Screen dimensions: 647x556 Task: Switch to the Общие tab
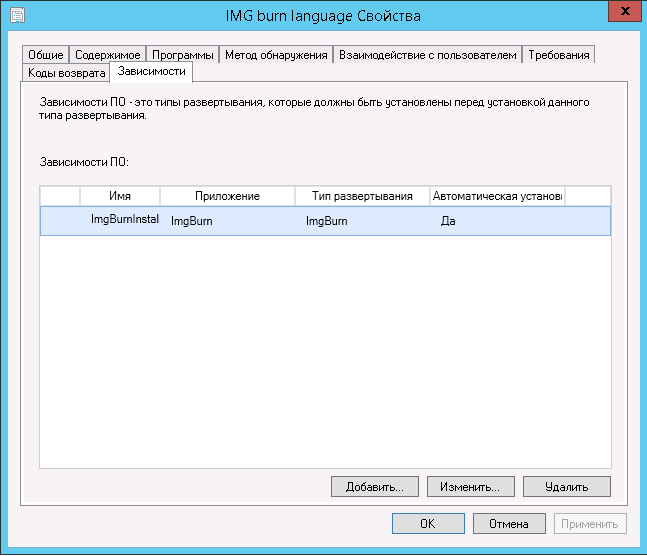coord(46,55)
